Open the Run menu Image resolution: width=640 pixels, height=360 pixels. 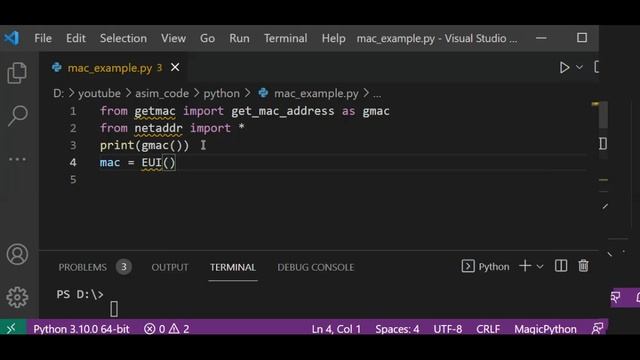(x=239, y=38)
